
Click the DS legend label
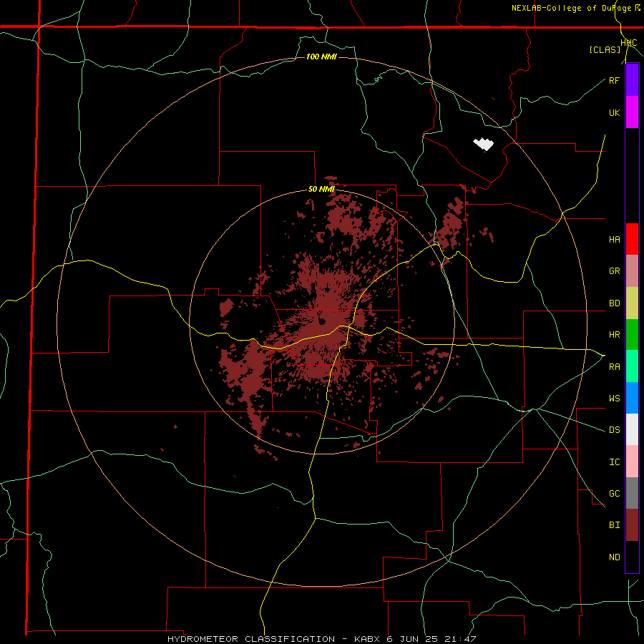[x=614, y=430]
